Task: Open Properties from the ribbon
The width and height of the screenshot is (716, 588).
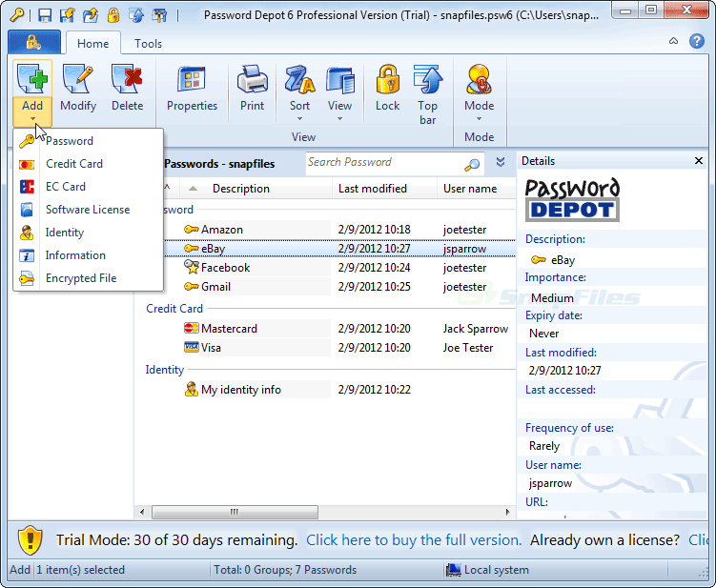Action: point(192,89)
